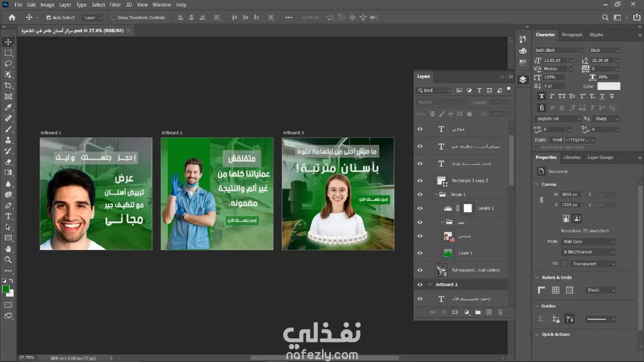Viewport: 644px width, 362px height.
Task: Open the English: UK language dropdown
Action: click(557, 119)
